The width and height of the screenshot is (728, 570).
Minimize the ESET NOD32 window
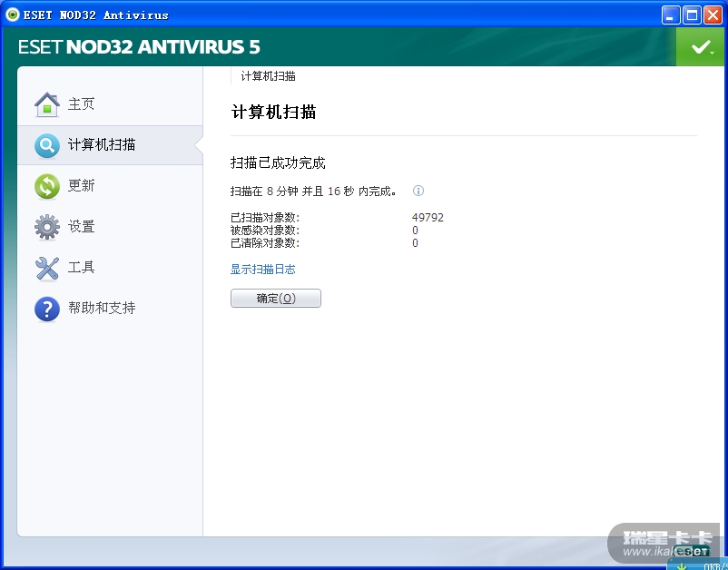[x=671, y=15]
